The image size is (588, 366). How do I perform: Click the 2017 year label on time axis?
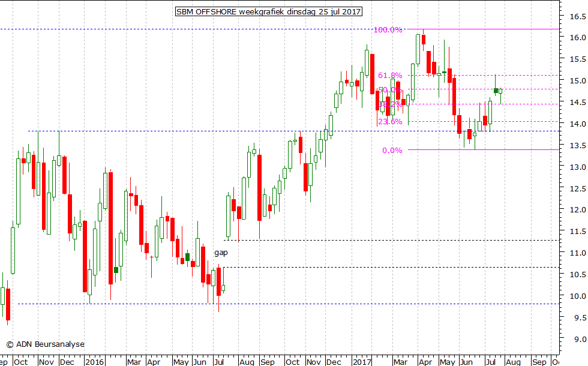point(362,362)
